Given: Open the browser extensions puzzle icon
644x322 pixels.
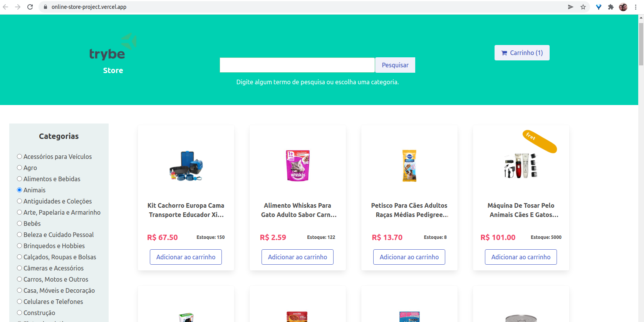Looking at the screenshot, I should click(x=610, y=7).
